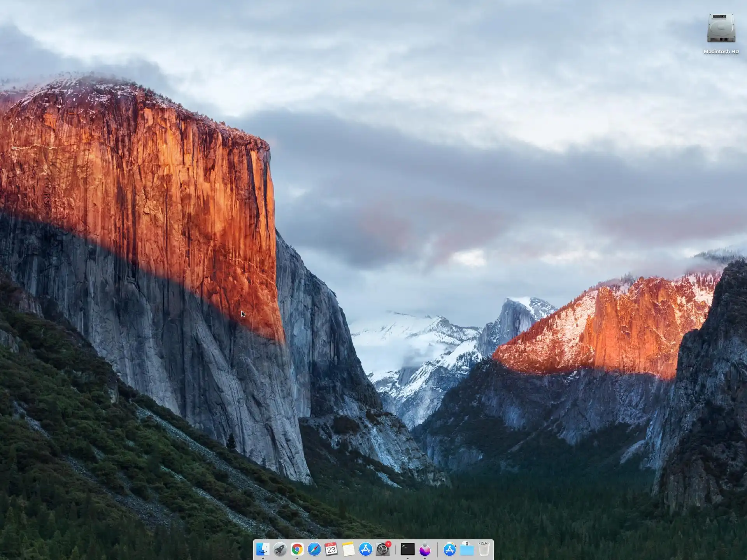747x560 pixels.
Task: Switch to the Terminal app
Action: 407,549
